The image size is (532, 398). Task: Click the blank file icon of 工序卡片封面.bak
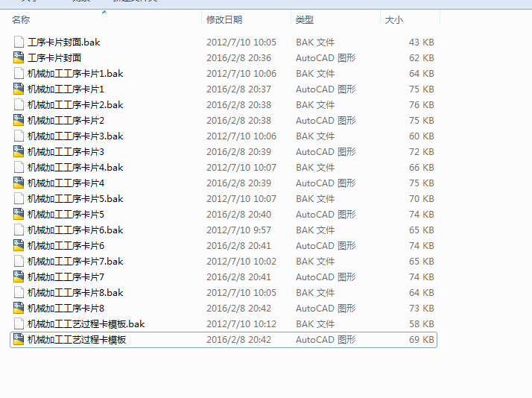(19, 42)
